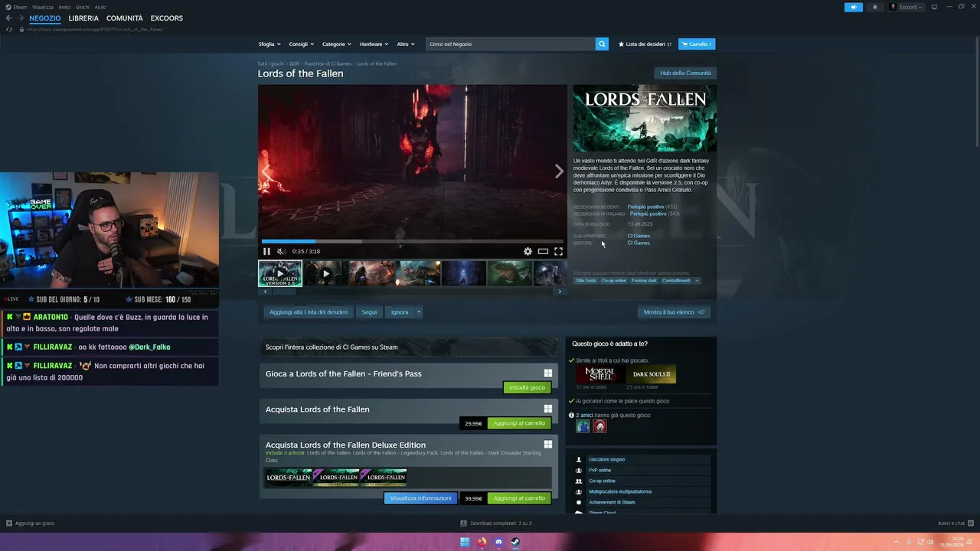980x551 pixels.
Task: Click the first friend avatar who owns the game
Action: click(583, 426)
